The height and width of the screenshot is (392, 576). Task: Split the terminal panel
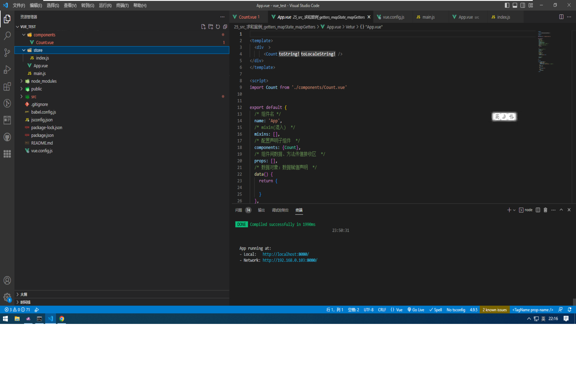[x=538, y=210]
